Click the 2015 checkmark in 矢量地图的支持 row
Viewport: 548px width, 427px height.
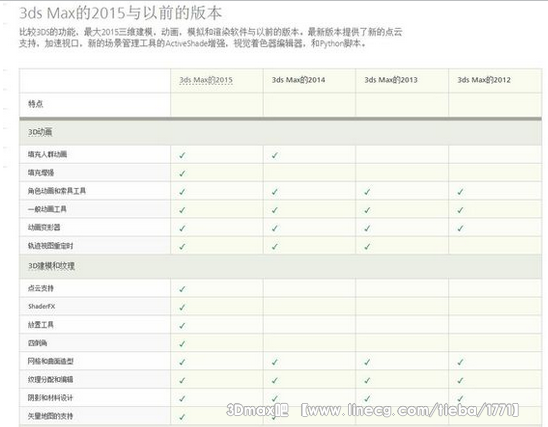tap(182, 417)
